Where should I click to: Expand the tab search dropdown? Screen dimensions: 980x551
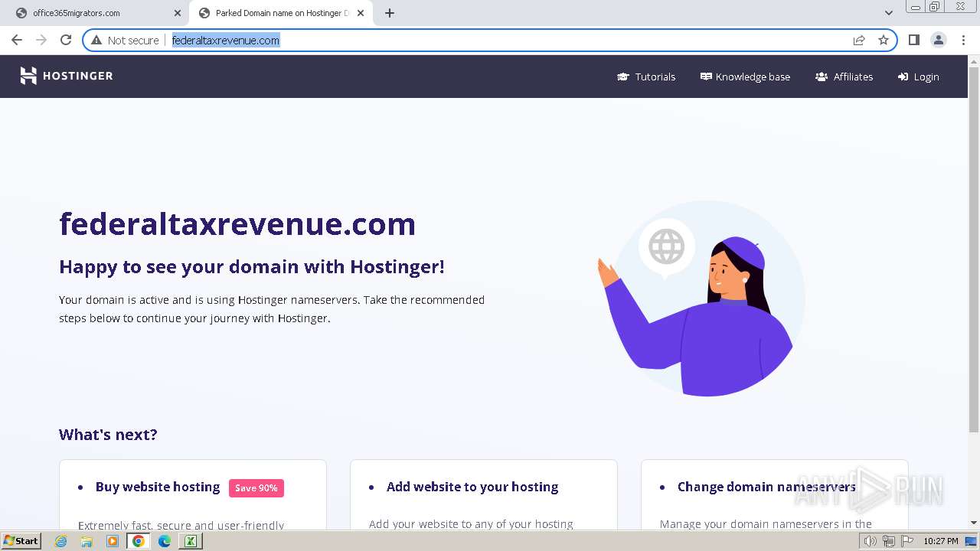[889, 13]
